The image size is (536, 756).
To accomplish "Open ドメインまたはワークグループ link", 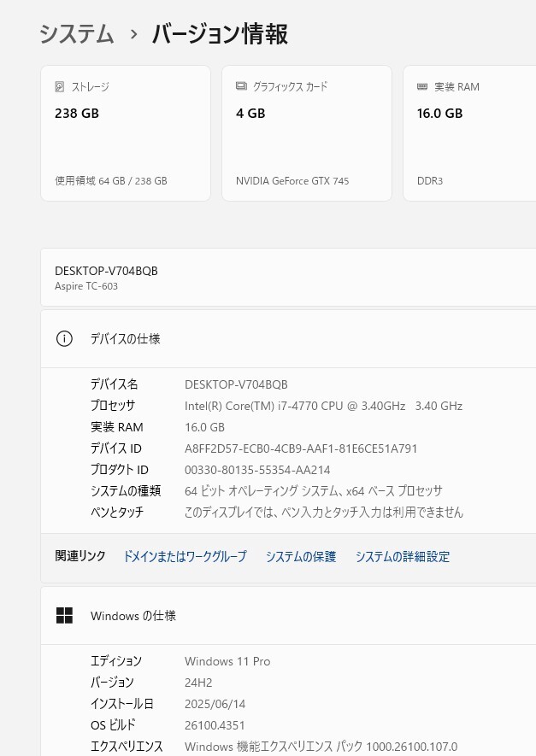I will point(185,556).
